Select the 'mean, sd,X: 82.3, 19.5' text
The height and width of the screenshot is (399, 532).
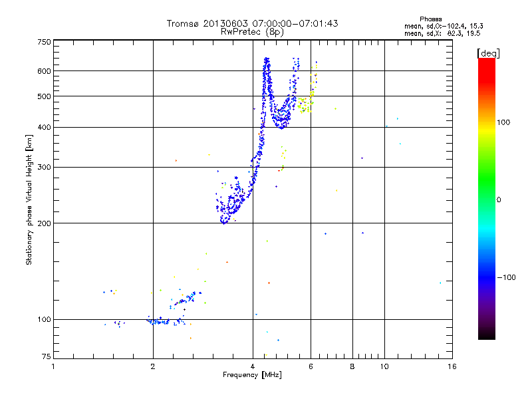pos(442,34)
